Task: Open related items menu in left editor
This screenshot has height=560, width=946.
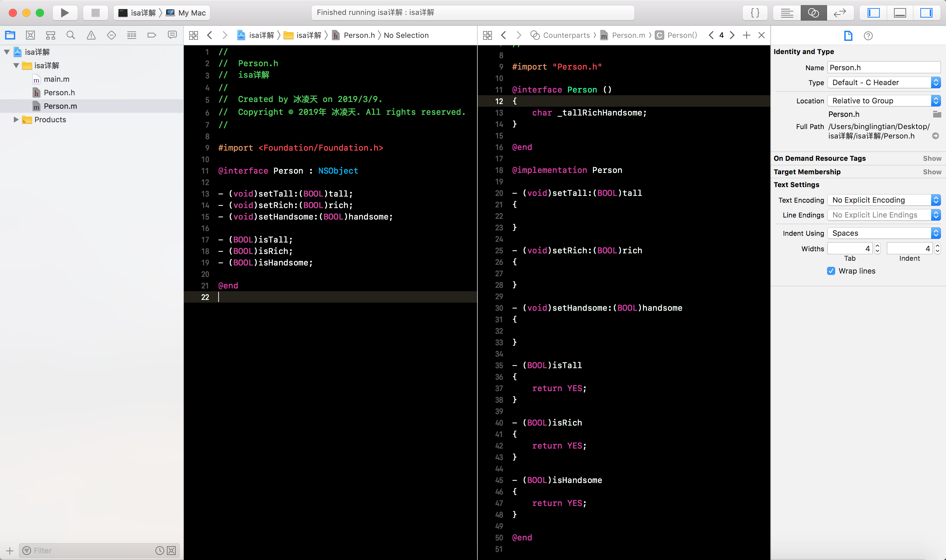Action: click(194, 35)
